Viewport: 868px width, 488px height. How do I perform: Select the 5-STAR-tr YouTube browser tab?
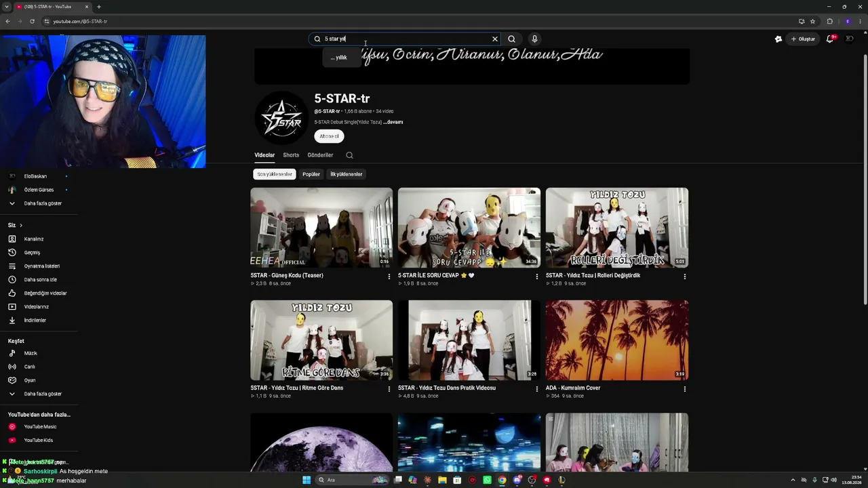[53, 7]
